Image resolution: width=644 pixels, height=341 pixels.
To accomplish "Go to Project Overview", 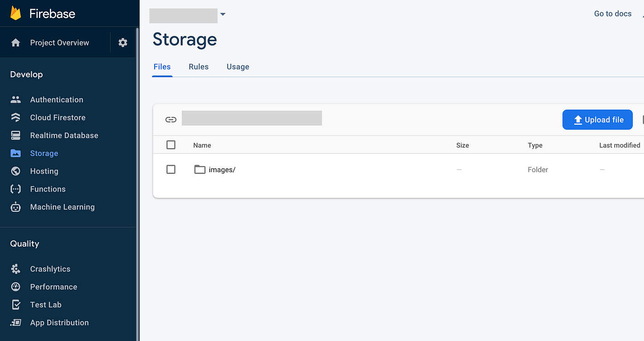I will 59,43.
